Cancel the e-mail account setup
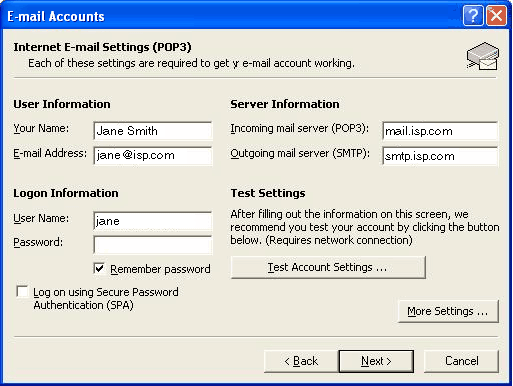513x386 pixels. point(462,361)
